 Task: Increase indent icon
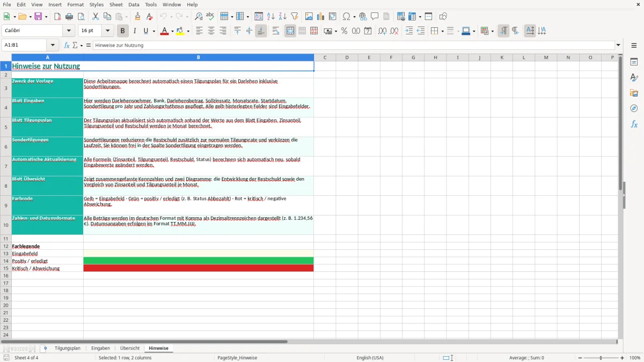pyautogui.click(x=409, y=31)
